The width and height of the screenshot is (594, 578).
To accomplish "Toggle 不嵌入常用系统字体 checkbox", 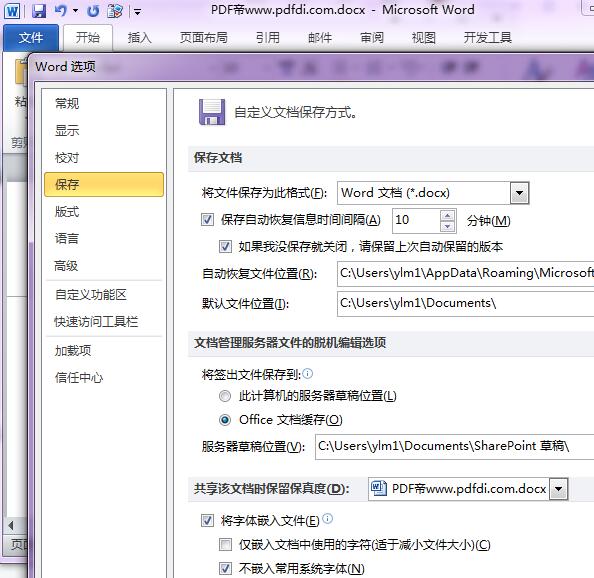I will click(x=225, y=568).
